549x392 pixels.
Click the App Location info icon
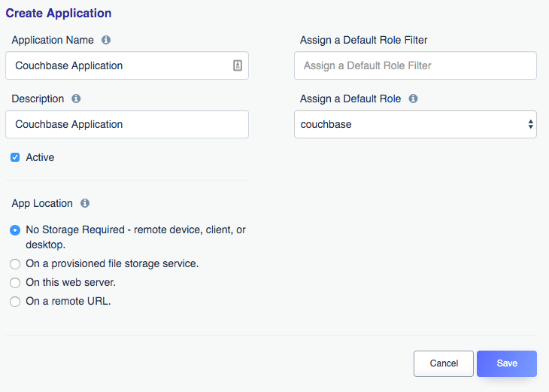pyautogui.click(x=85, y=203)
